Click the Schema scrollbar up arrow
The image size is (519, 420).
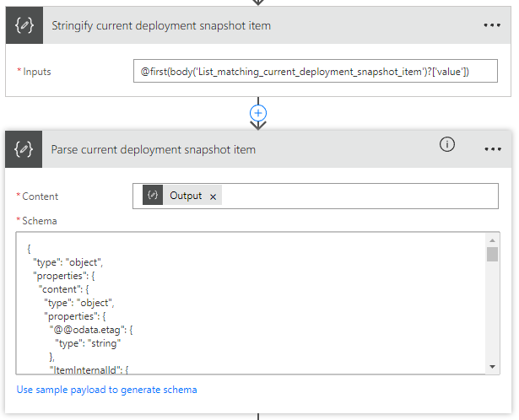(492, 240)
